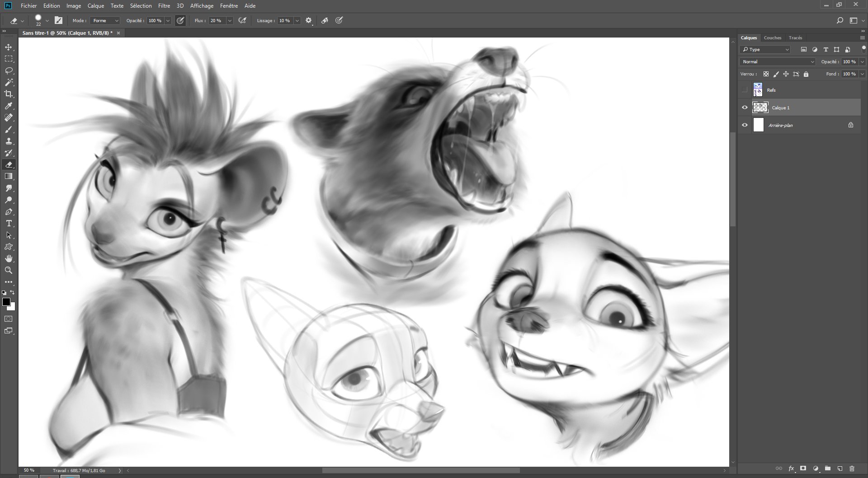Lock image pixels with brush icon
The image size is (868, 478).
coord(776,74)
